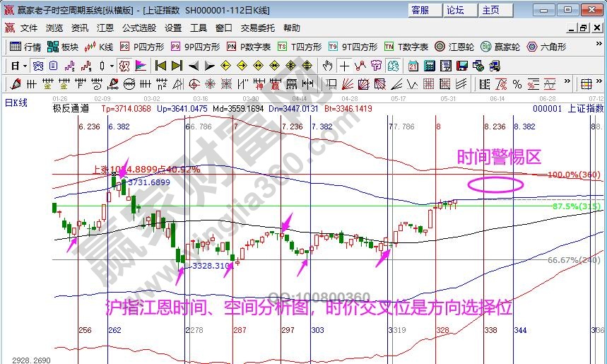Viewport: 607px width, 364px height.
Task: Click the 日K线 chart period label
Action: click(16, 102)
